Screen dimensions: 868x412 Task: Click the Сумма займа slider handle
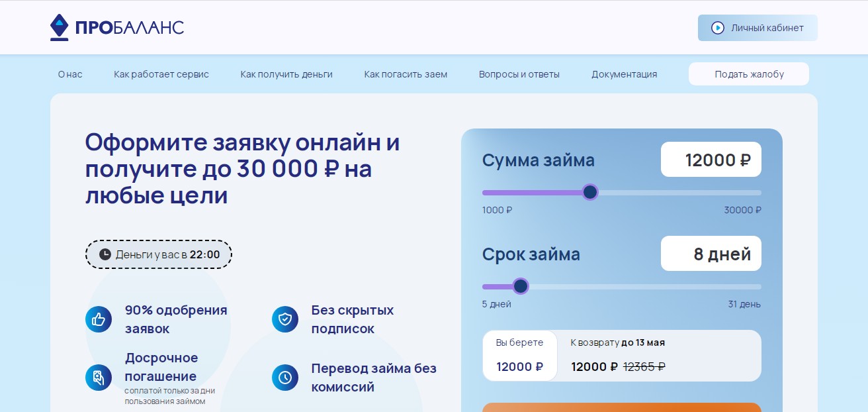[x=590, y=193]
